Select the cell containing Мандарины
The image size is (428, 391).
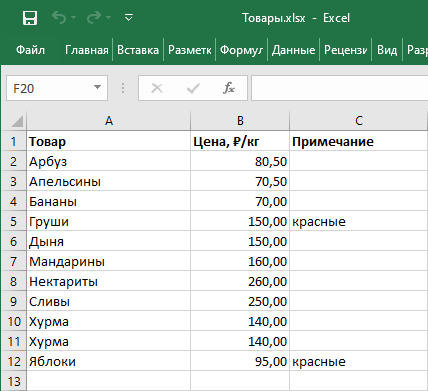108,261
